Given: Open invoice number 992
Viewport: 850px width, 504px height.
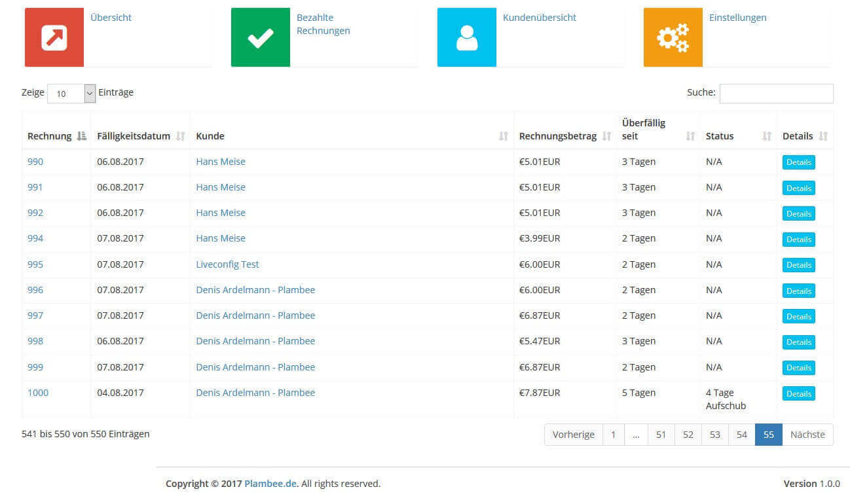Looking at the screenshot, I should tap(35, 213).
